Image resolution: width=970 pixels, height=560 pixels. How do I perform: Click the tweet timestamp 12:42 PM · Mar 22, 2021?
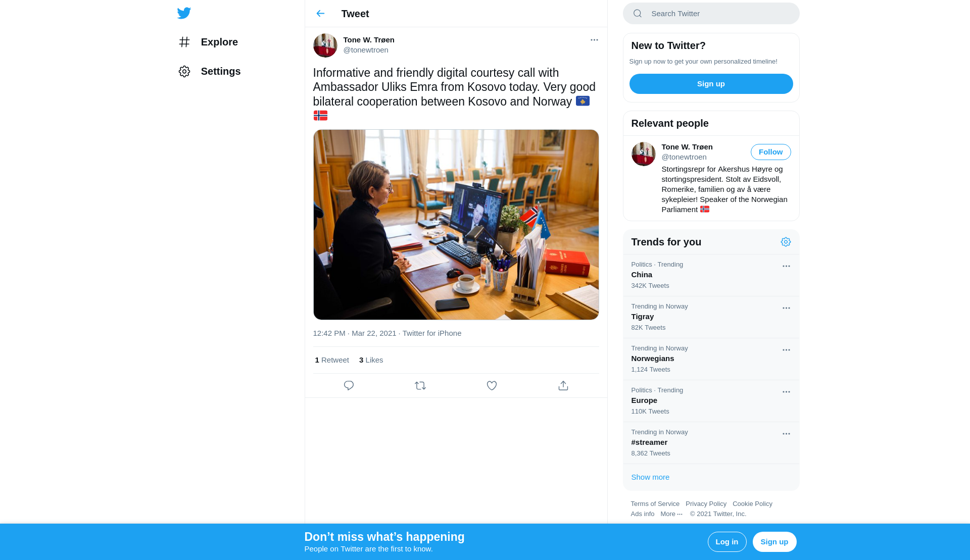pos(355,333)
